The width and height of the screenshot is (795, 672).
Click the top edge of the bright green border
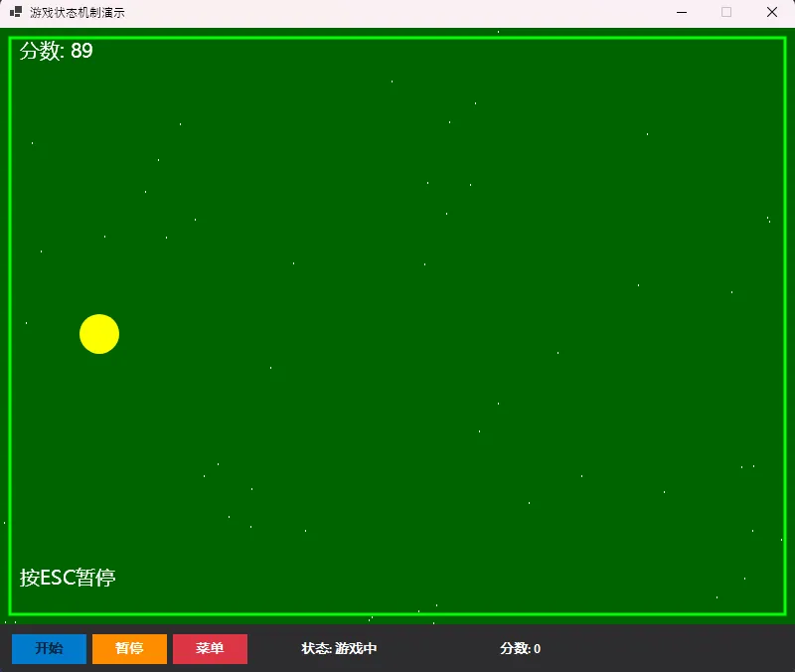tap(397, 39)
